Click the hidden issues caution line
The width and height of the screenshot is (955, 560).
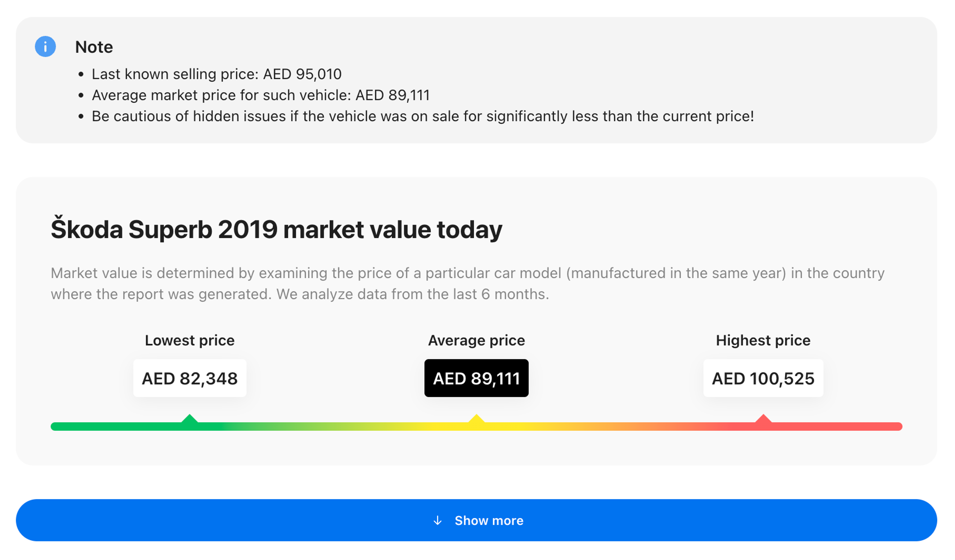click(x=423, y=116)
